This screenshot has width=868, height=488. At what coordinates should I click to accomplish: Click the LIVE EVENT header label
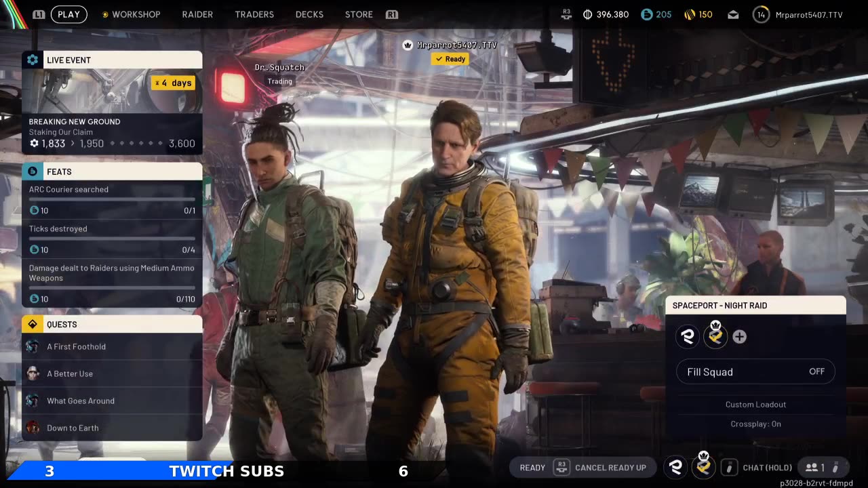(68, 60)
